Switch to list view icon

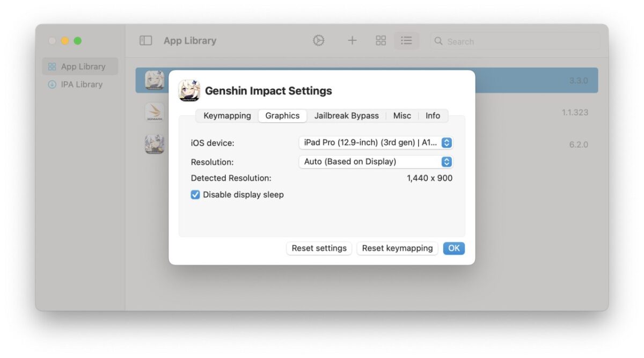407,41
